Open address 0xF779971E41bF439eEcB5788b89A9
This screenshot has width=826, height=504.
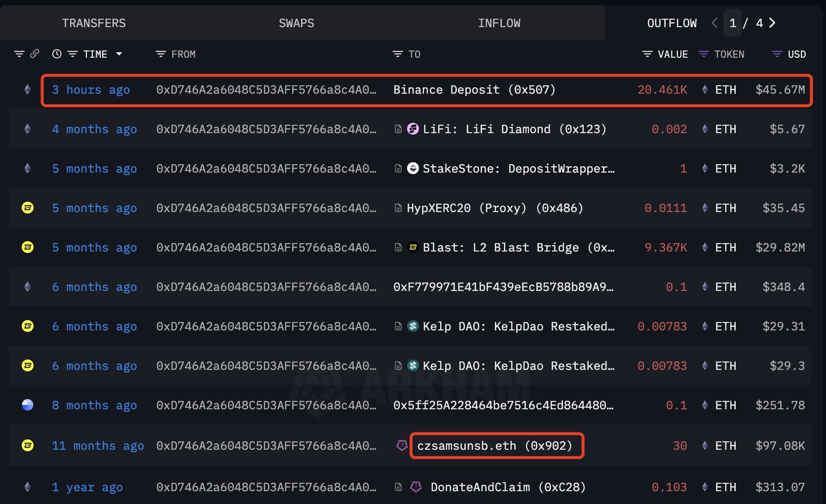503,287
